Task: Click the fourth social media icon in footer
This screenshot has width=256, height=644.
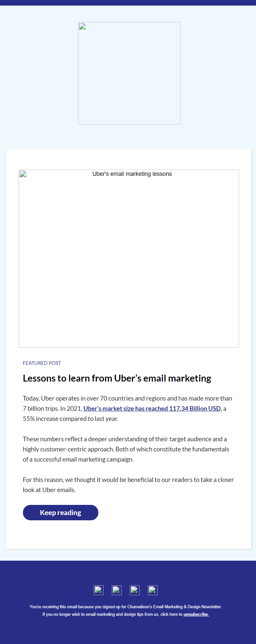Action: [152, 590]
